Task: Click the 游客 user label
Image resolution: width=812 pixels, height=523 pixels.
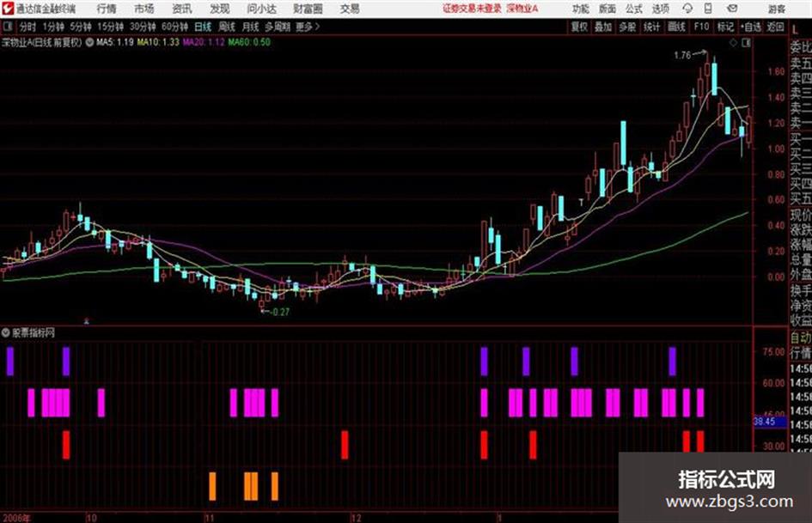Action: [x=777, y=9]
